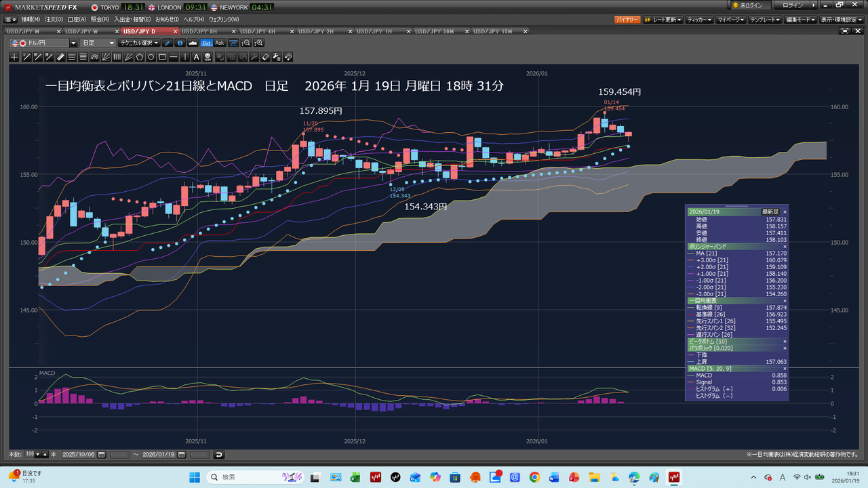Select the ellipse drawing tool
868x488 pixels.
pos(151,57)
